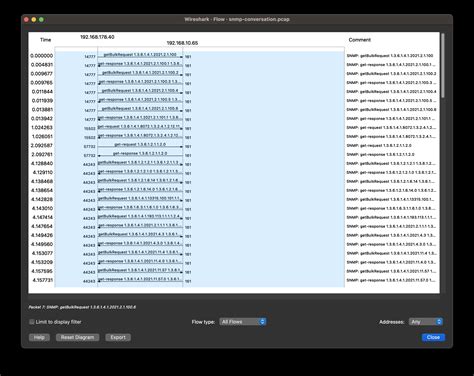This screenshot has height=376, width=474.
Task: Select the time value 1.024263
Action: (42, 128)
